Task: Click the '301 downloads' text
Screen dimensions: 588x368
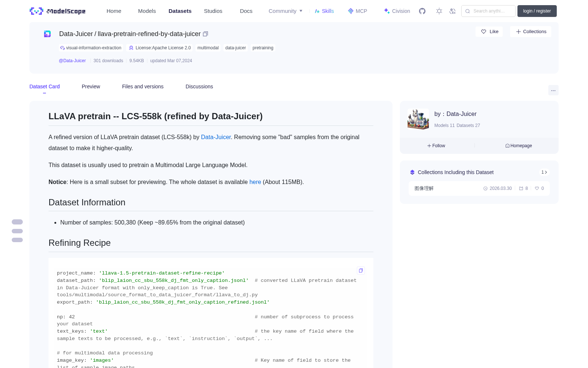Action: (108, 61)
